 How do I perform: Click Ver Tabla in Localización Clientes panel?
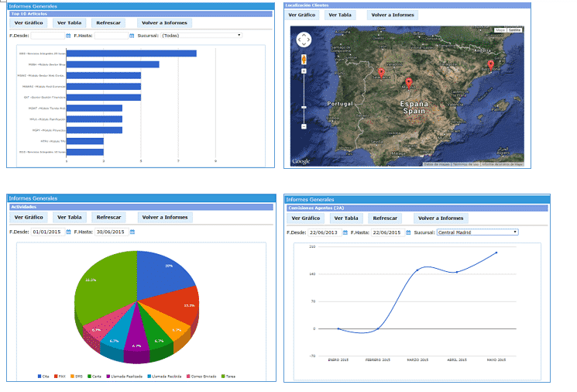coord(340,15)
